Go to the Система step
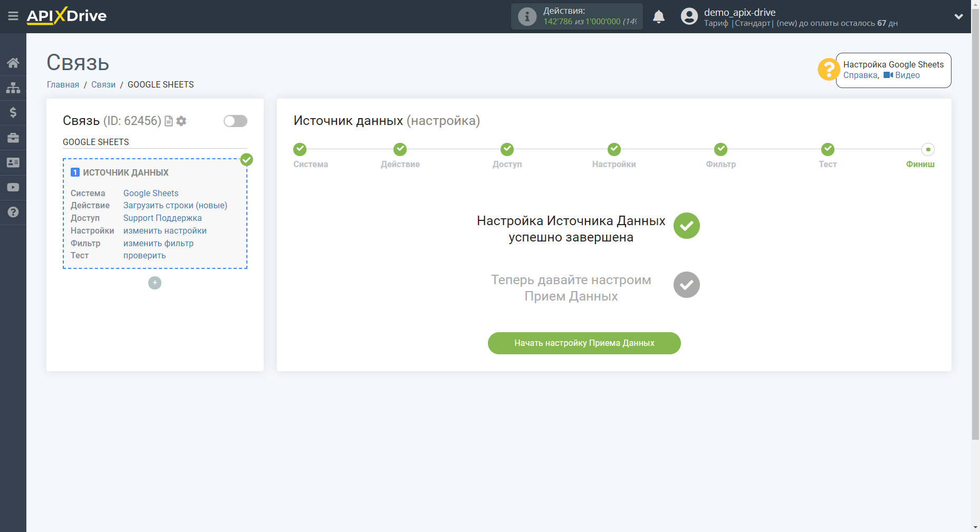 point(301,150)
